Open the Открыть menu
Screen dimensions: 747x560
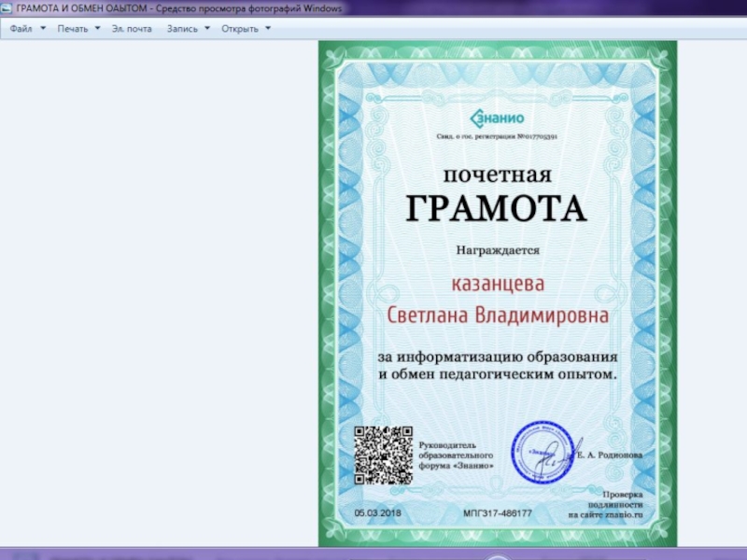click(240, 29)
